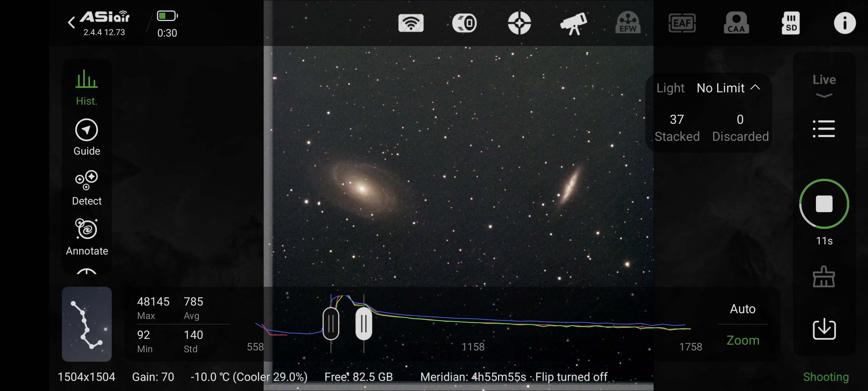Click the right histogram slider handle
The image size is (868, 391).
363,323
